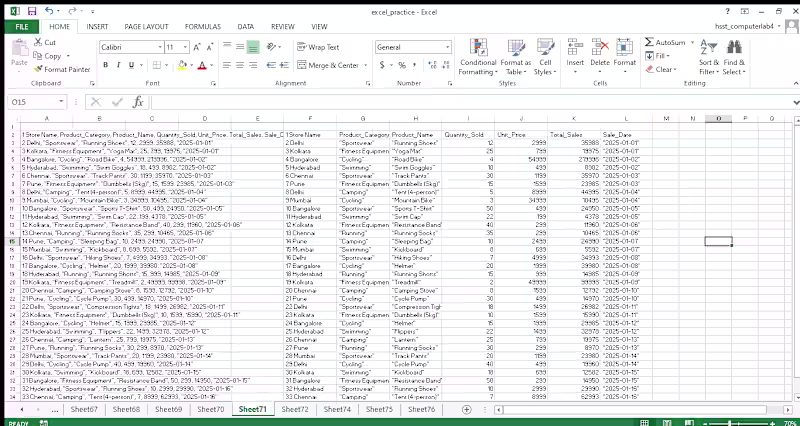Open Sort & Filter menu

tap(709, 57)
